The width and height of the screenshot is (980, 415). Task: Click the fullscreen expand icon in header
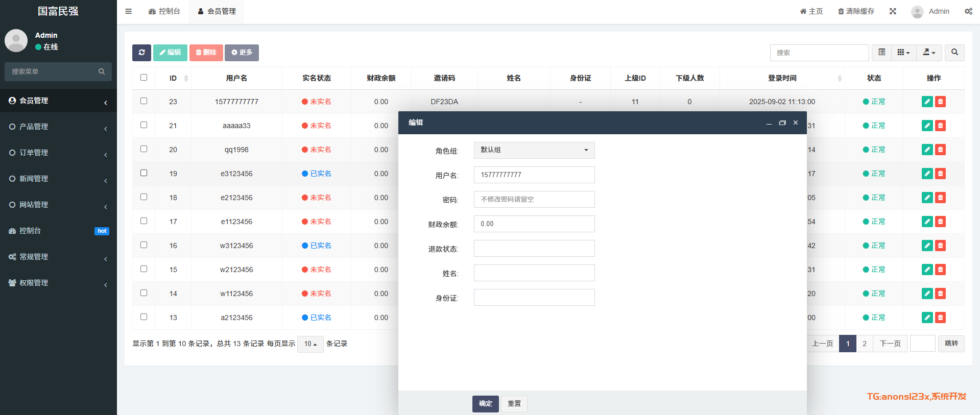pos(893,11)
